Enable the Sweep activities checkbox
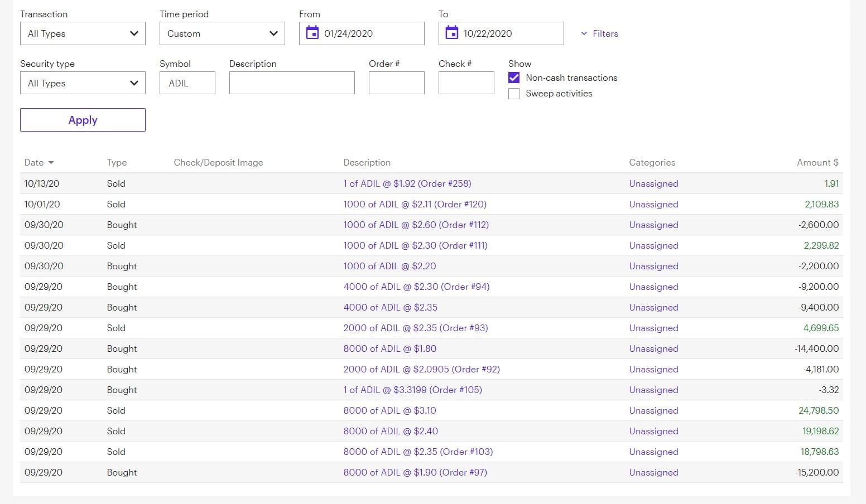 click(514, 94)
